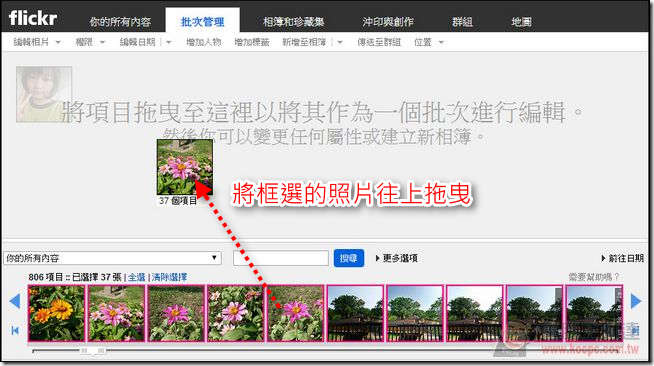The image size is (654, 366).
Task: Click the search text field
Action: (281, 258)
